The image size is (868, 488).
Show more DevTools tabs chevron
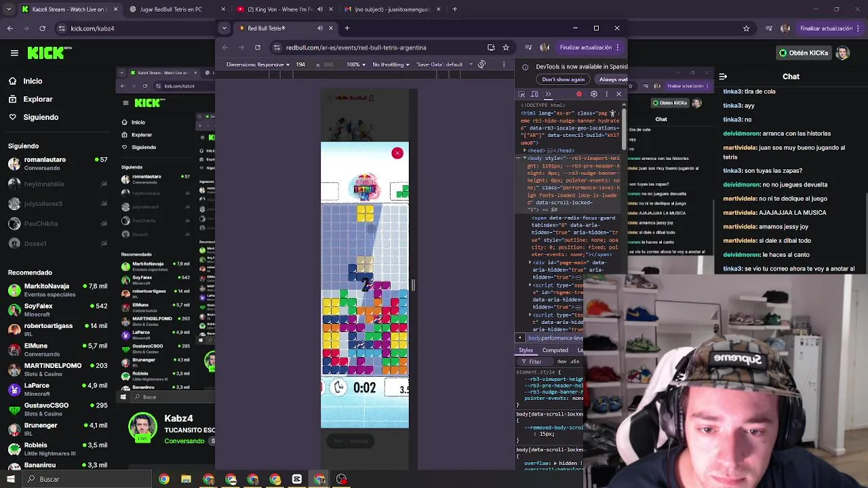tap(548, 94)
